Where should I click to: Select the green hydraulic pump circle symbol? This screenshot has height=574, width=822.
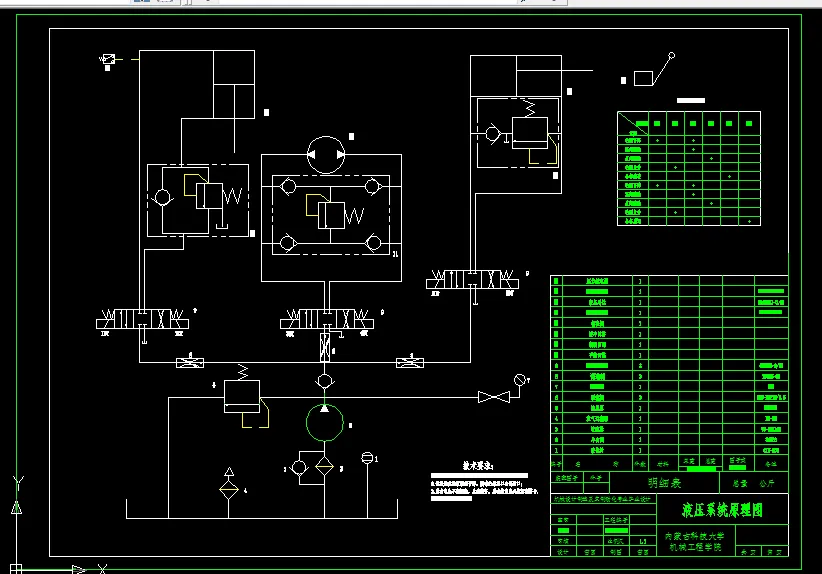coord(325,422)
